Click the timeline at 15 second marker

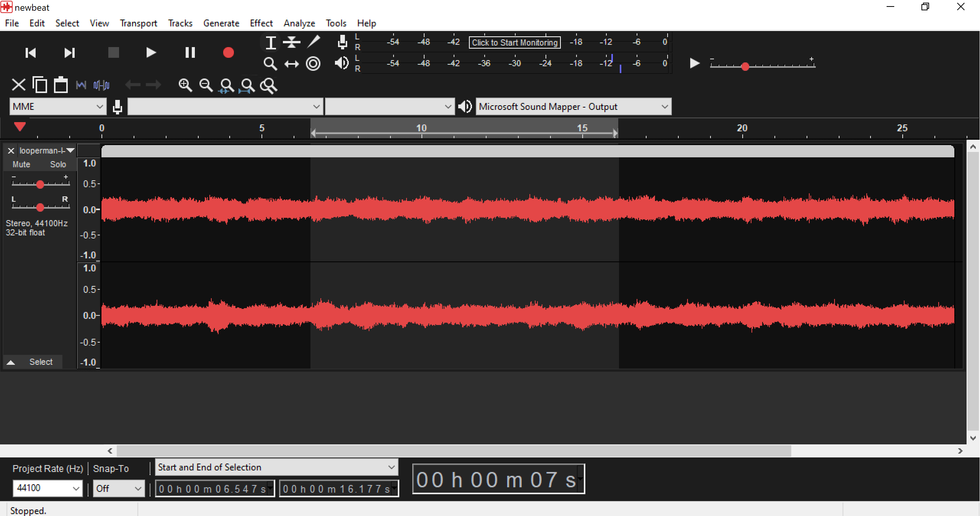point(581,128)
